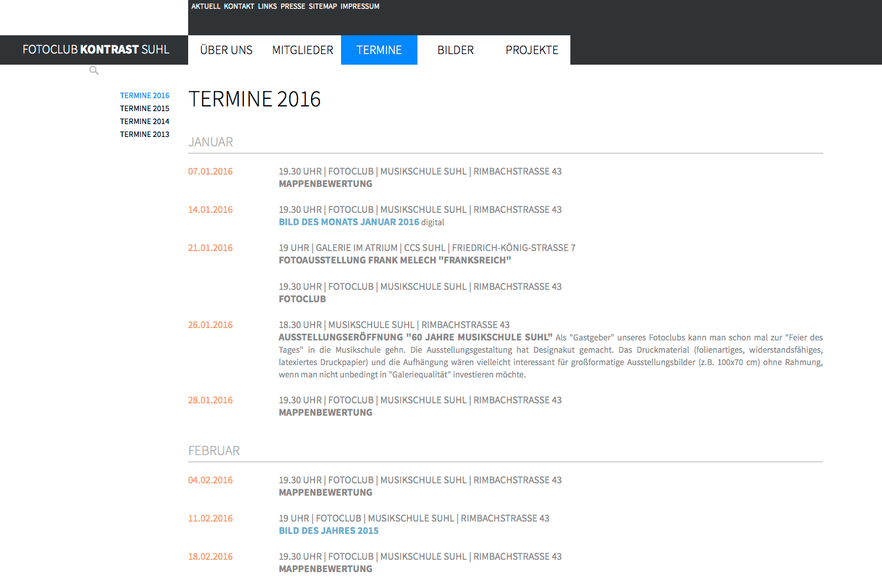Open TERMINE 2015 from the sidebar
Viewport: 882px width, 588px height.
(x=145, y=108)
